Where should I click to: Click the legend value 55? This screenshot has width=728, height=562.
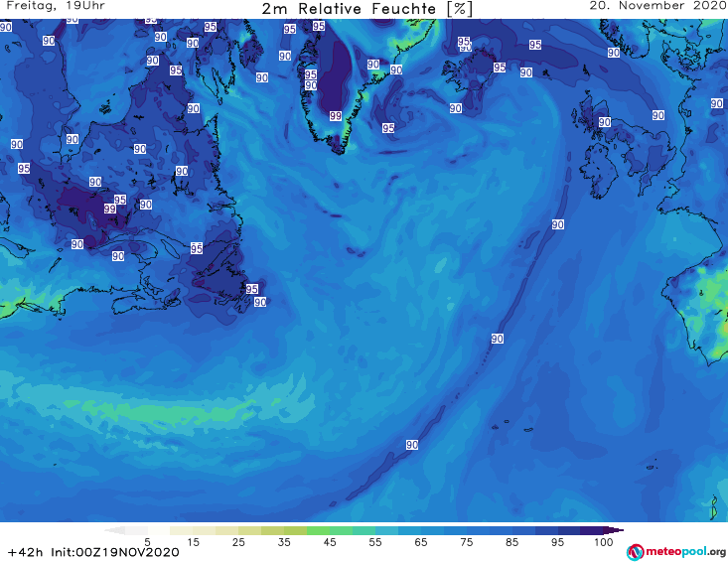click(375, 541)
